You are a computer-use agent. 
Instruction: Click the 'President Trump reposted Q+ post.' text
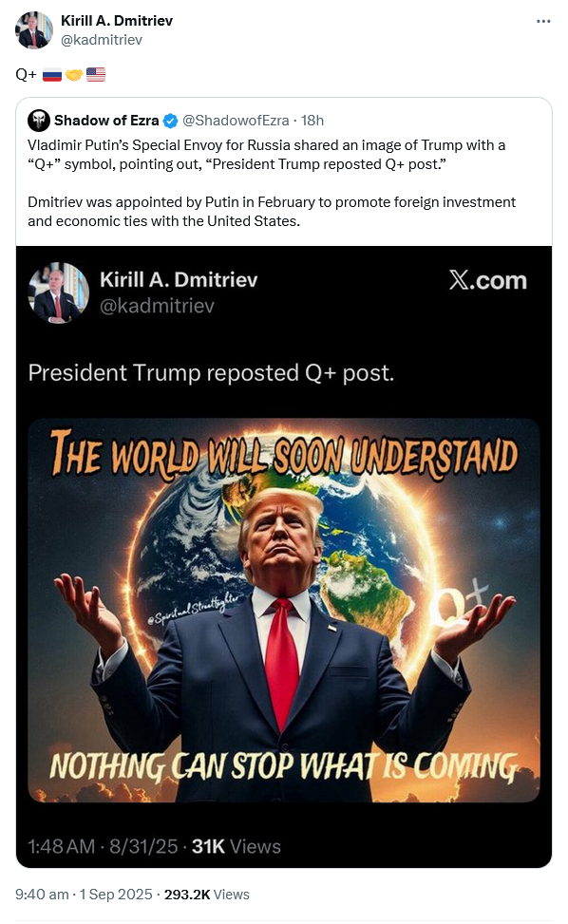pyautogui.click(x=211, y=373)
